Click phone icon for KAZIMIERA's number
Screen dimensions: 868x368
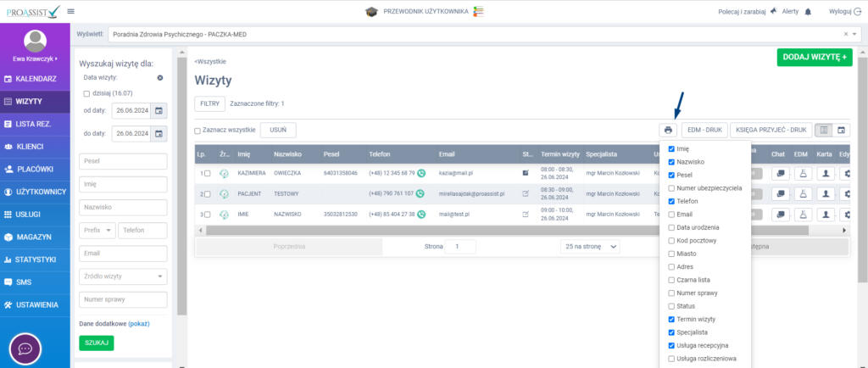pyautogui.click(x=421, y=173)
